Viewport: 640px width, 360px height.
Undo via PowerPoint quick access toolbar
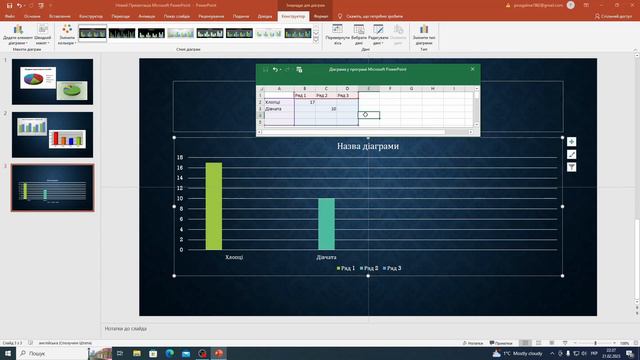click(19, 5)
